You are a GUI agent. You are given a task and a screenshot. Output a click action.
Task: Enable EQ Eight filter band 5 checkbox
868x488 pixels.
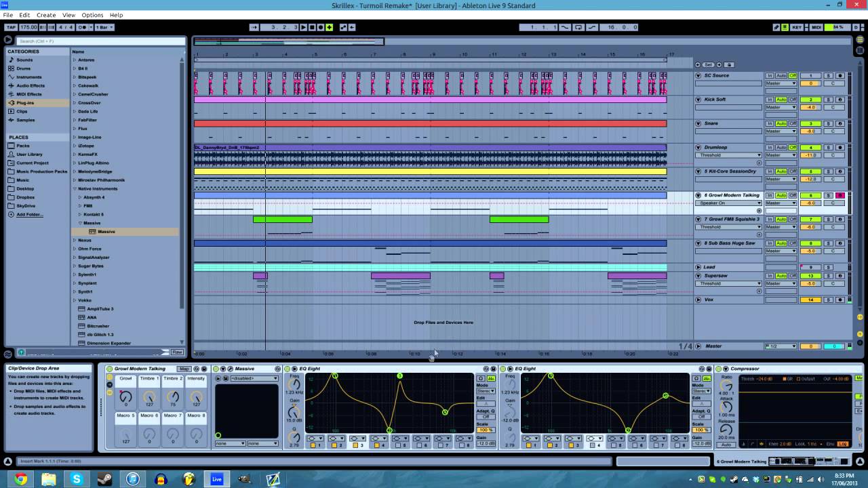(x=399, y=445)
